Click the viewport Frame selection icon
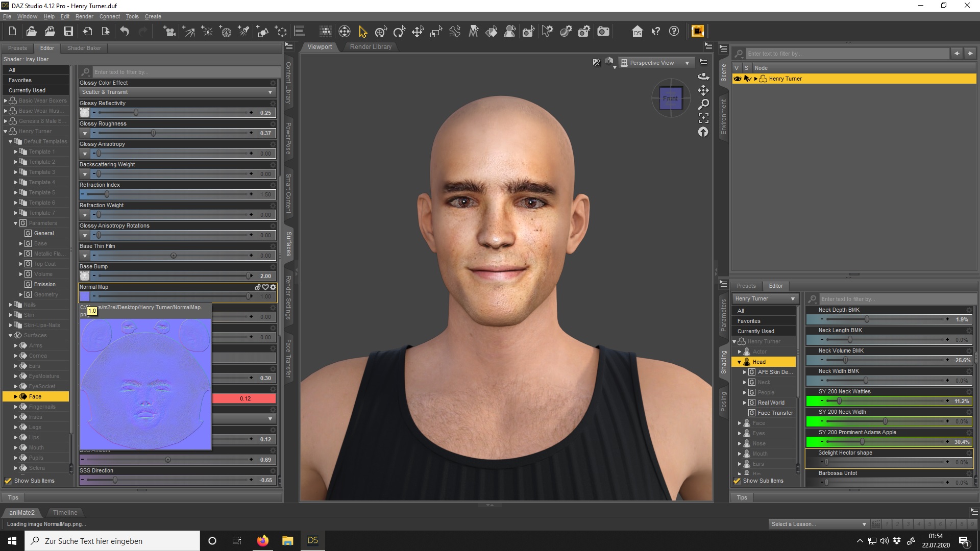The height and width of the screenshot is (551, 980). pyautogui.click(x=703, y=118)
